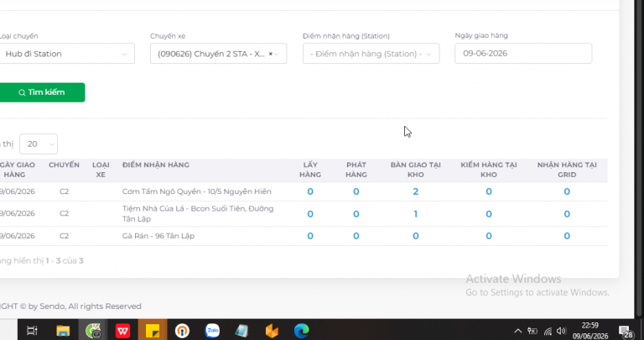Click C2 in the Cơm Tấm row
This screenshot has height=340, width=644.
tap(64, 191)
